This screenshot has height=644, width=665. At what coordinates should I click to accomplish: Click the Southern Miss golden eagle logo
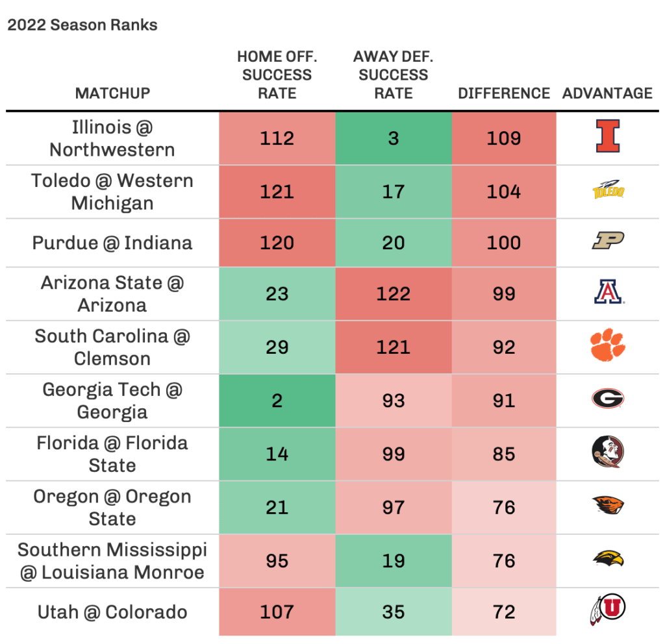tap(607, 560)
